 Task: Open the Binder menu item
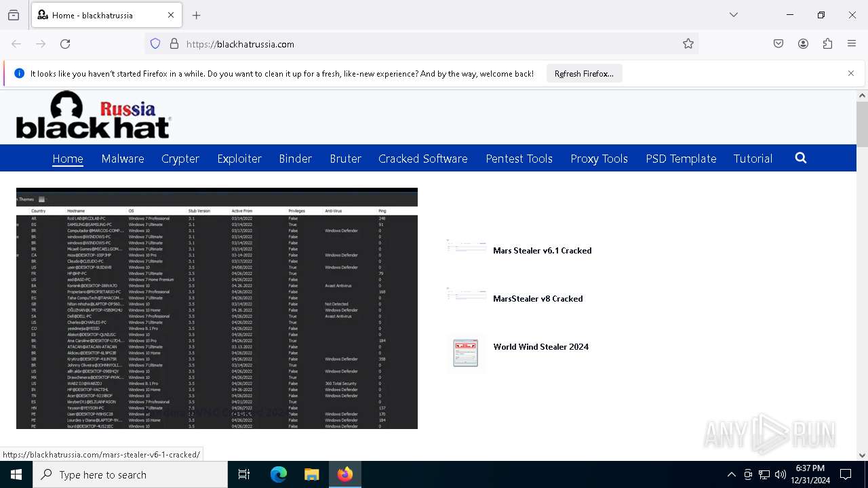pos(296,159)
